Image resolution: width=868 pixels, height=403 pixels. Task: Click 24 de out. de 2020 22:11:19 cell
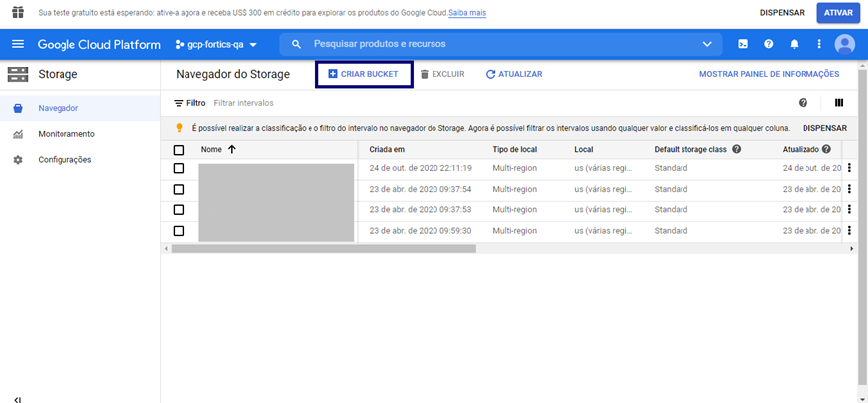coord(421,168)
